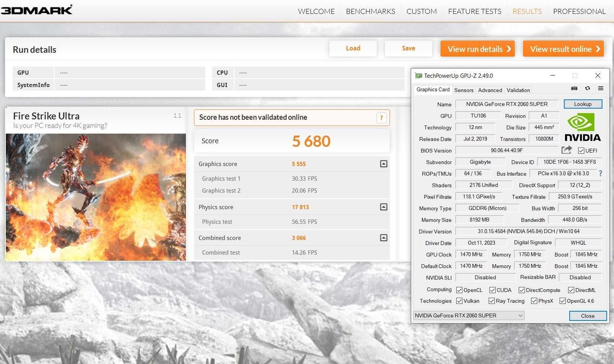Viewport: 614px width, 364px height.
Task: Collapse the Physics score section
Action: (384, 207)
